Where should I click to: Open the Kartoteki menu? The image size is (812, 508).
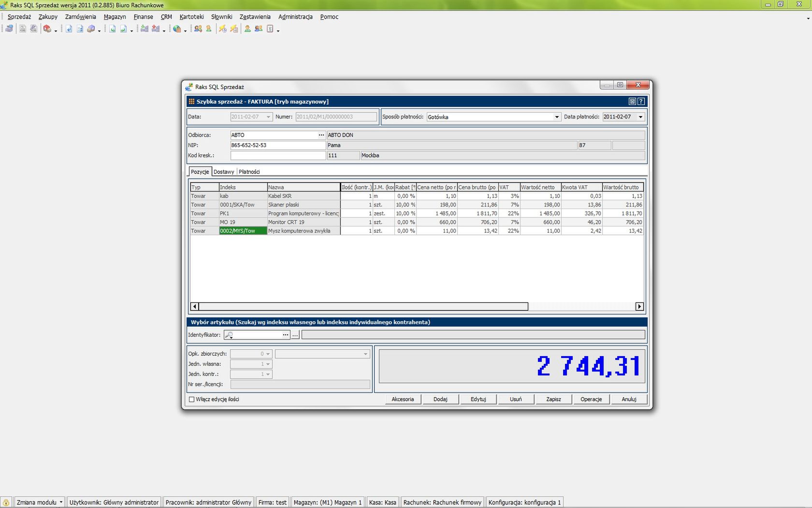[x=191, y=17]
